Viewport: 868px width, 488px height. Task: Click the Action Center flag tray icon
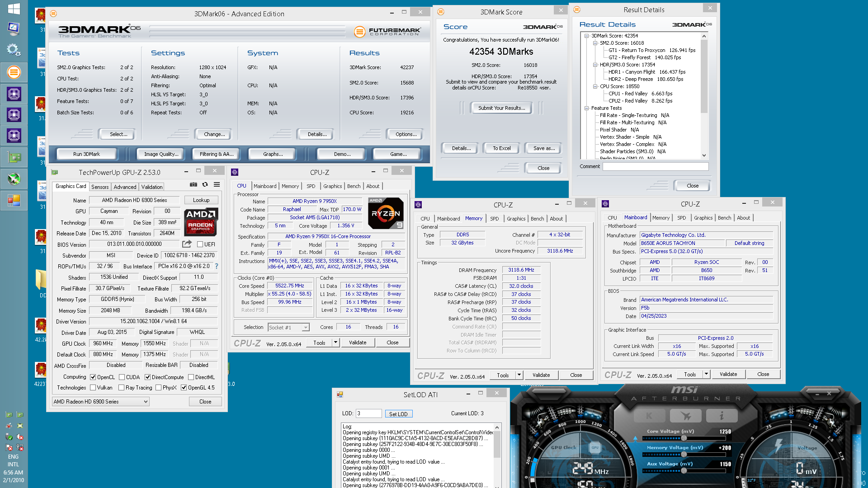[9, 447]
